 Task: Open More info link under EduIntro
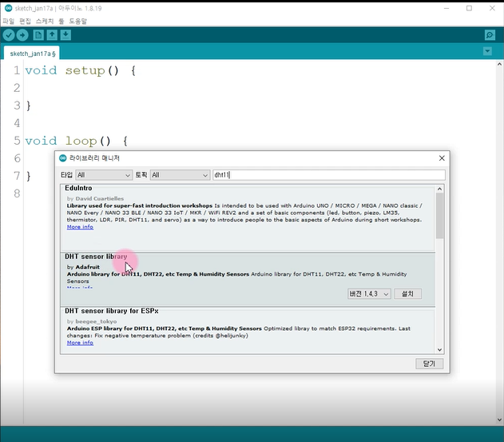tap(80, 227)
